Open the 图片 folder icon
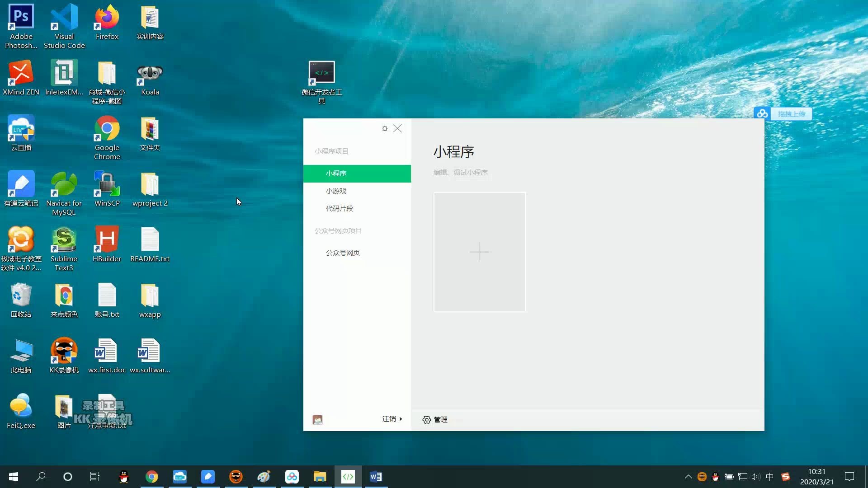 coord(64,412)
